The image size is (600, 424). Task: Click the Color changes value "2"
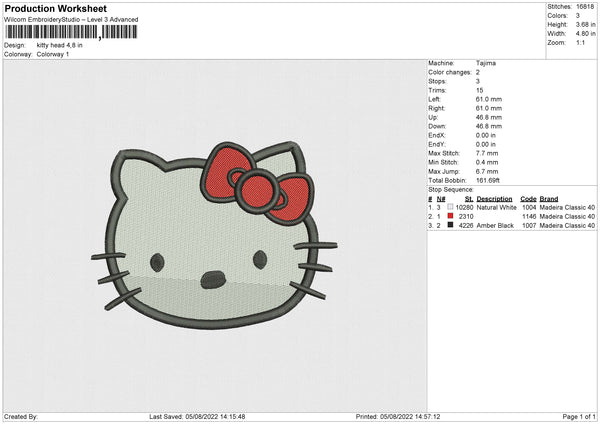click(x=478, y=72)
